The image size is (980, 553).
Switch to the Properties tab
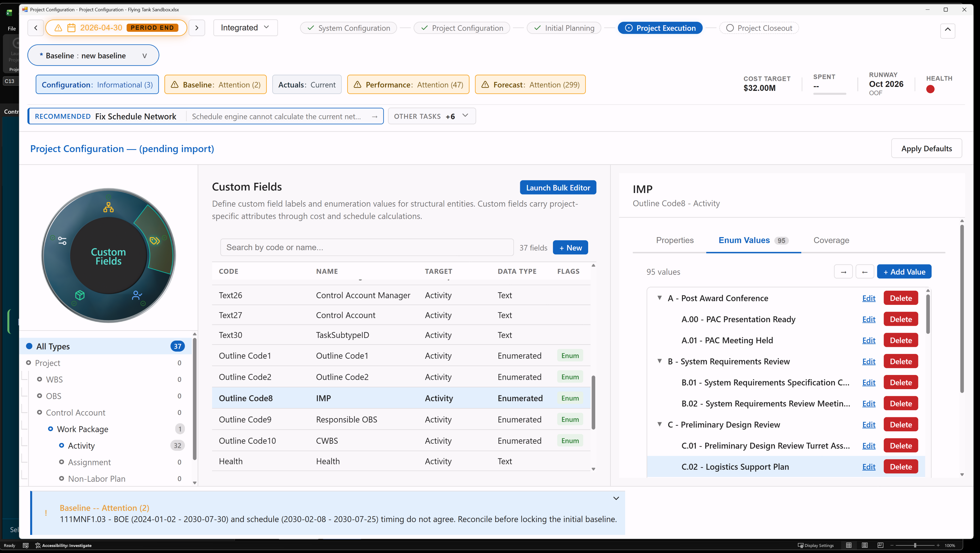[675, 240]
